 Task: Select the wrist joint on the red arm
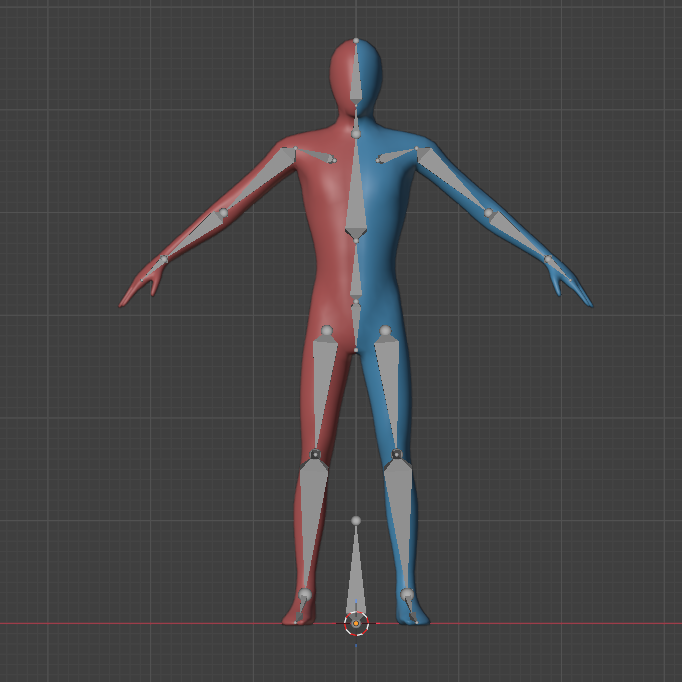(x=164, y=260)
